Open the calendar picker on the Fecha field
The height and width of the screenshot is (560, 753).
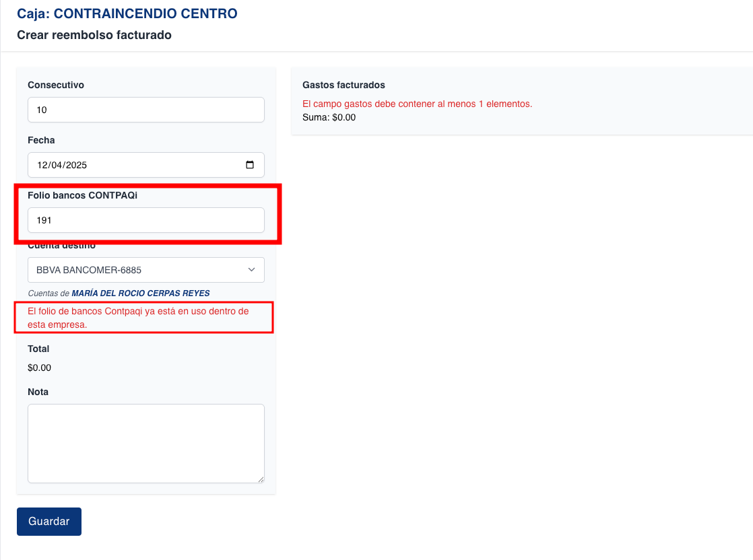point(251,164)
